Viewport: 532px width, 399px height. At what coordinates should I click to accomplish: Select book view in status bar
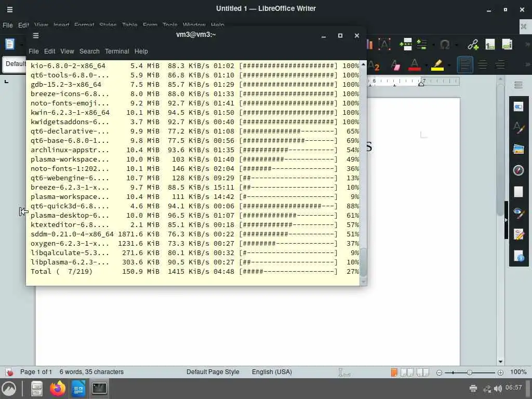tap(422, 372)
